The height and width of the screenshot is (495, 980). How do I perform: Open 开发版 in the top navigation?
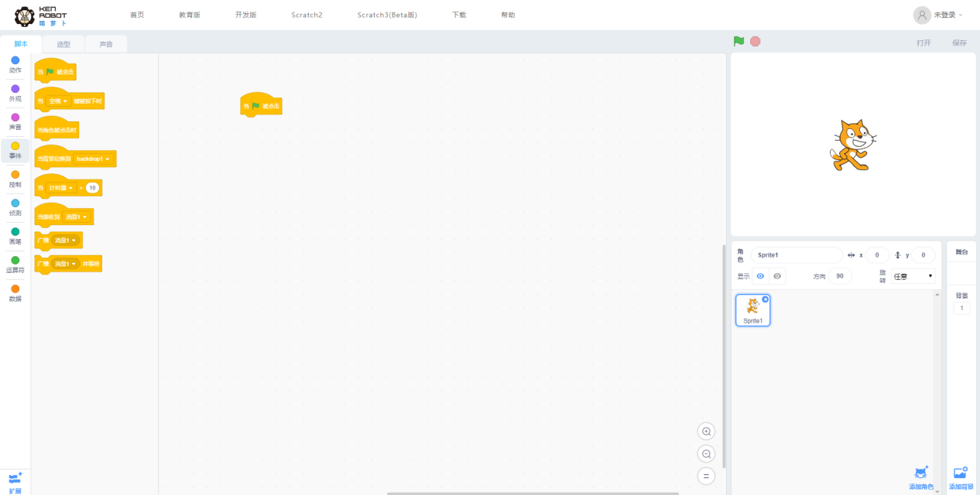[x=246, y=15]
